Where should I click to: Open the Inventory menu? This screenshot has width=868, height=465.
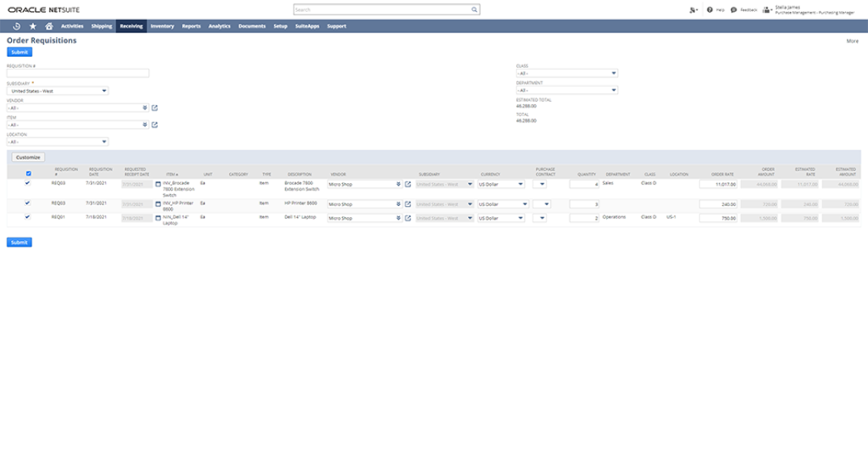coord(162,26)
